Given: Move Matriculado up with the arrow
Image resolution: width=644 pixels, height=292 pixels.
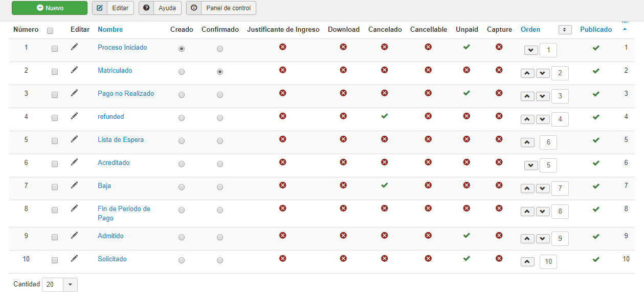Looking at the screenshot, I should [527, 73].
